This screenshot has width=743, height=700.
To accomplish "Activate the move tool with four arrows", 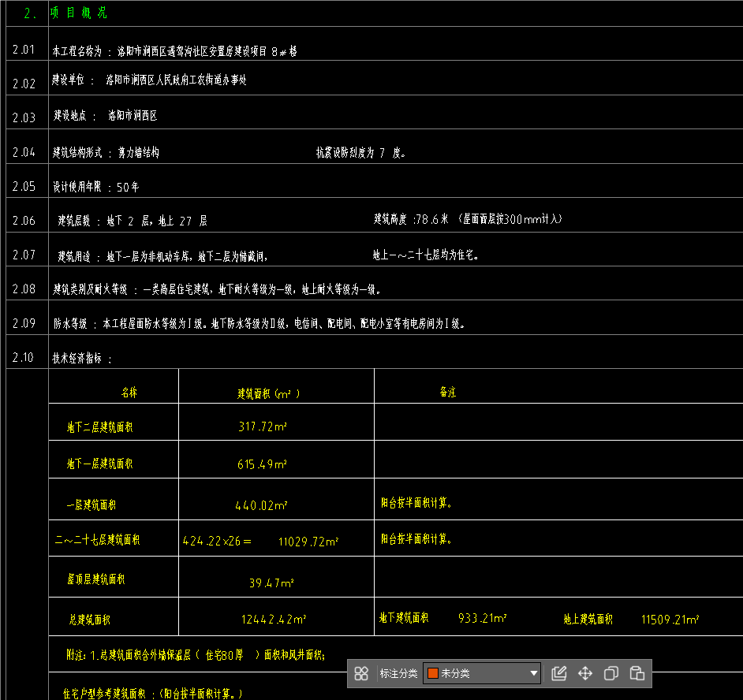I will tap(585, 673).
